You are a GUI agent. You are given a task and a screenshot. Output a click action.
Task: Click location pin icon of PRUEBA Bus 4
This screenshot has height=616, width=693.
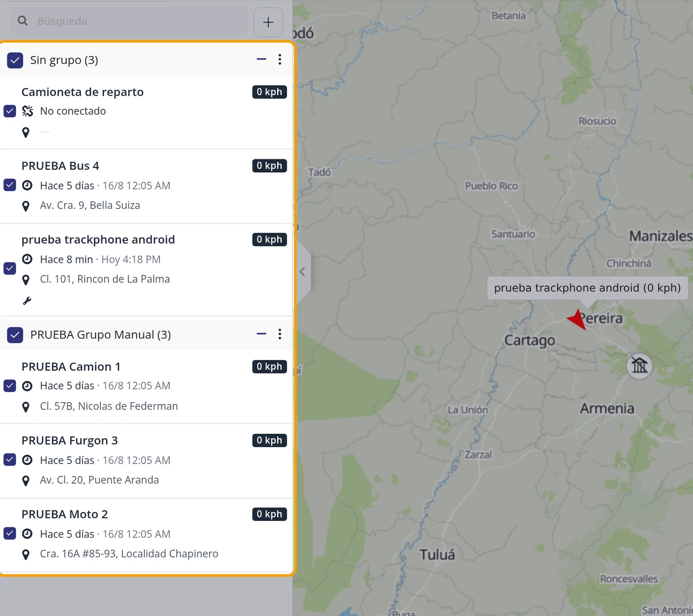click(x=26, y=206)
